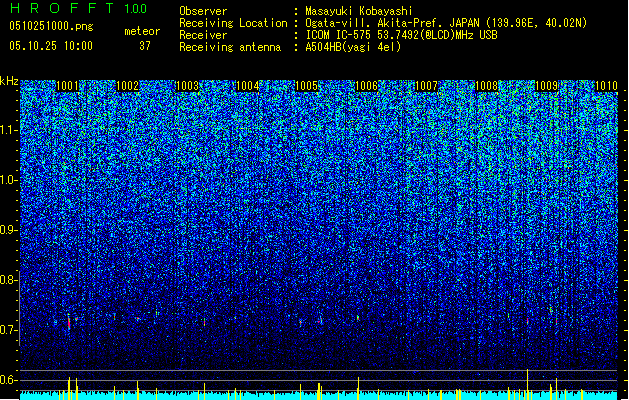Click the 1003 time marker
The width and height of the screenshot is (629, 400).
[x=187, y=86]
